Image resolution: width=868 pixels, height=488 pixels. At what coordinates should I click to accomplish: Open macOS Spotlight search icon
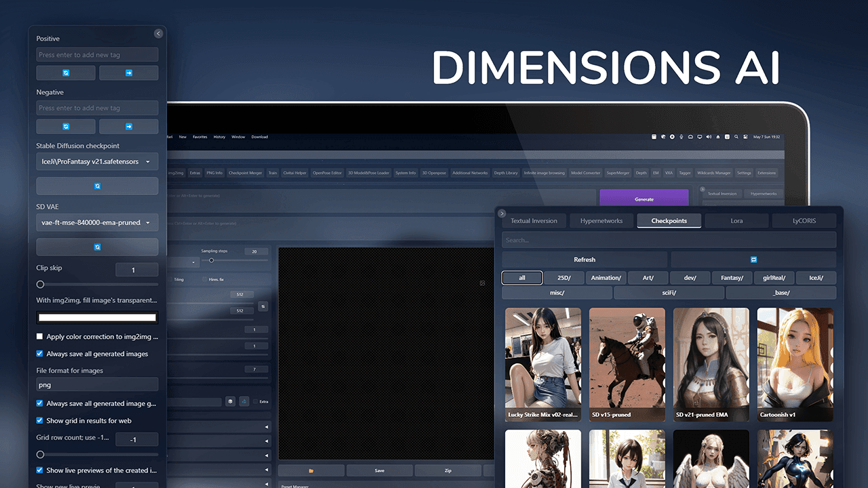(735, 137)
